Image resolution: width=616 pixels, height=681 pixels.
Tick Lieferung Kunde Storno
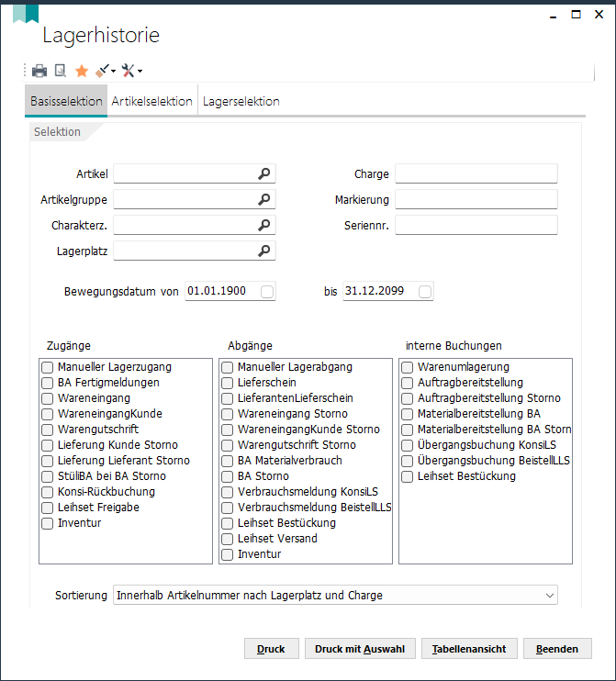coord(48,446)
